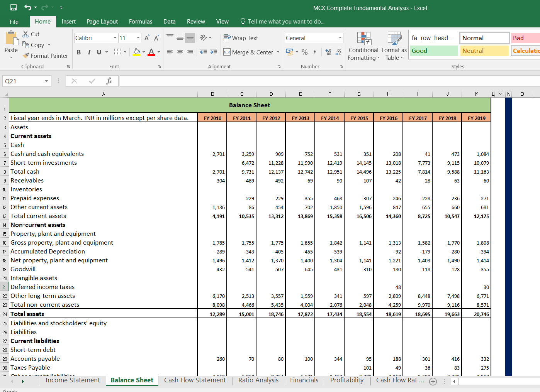
Task: Toggle underline formatting
Action: click(x=99, y=52)
